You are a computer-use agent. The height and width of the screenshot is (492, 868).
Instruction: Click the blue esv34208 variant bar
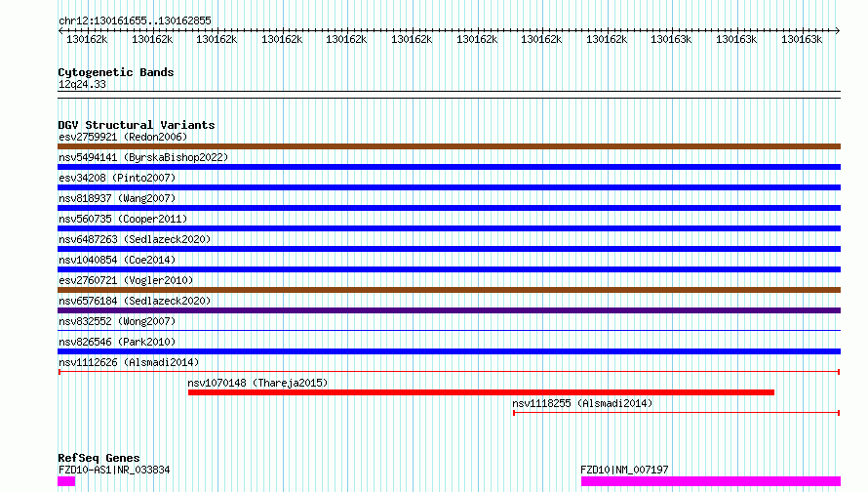[449, 187]
